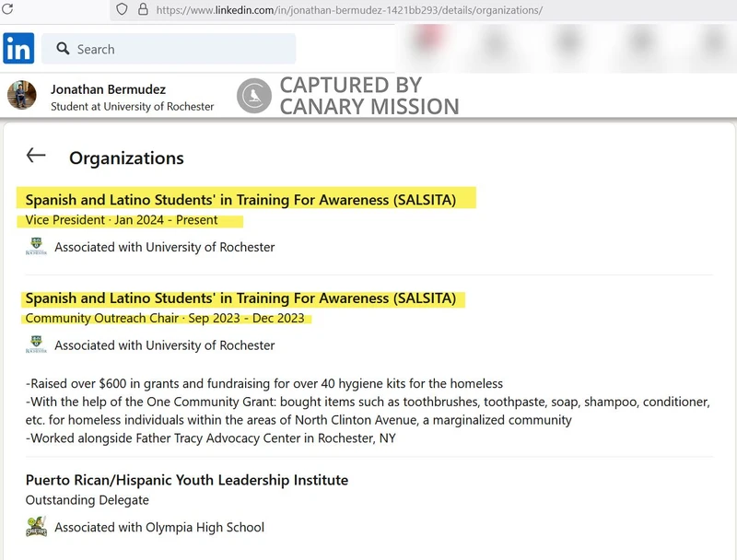Screen dimensions: 737x560
Task: Select 'Vice President · Jan 2024 - Present' text
Action: click(122, 220)
